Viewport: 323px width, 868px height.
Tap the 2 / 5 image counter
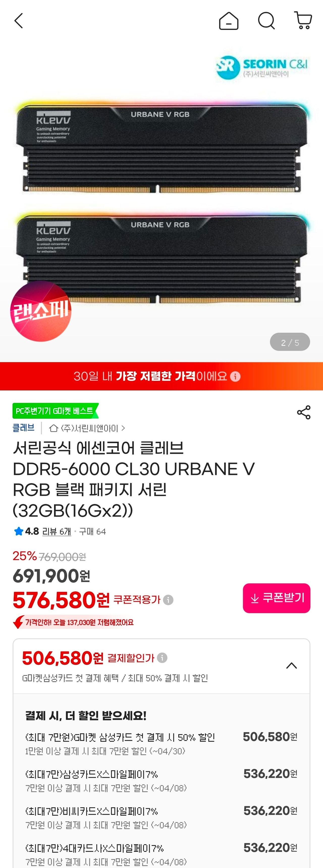click(x=290, y=342)
